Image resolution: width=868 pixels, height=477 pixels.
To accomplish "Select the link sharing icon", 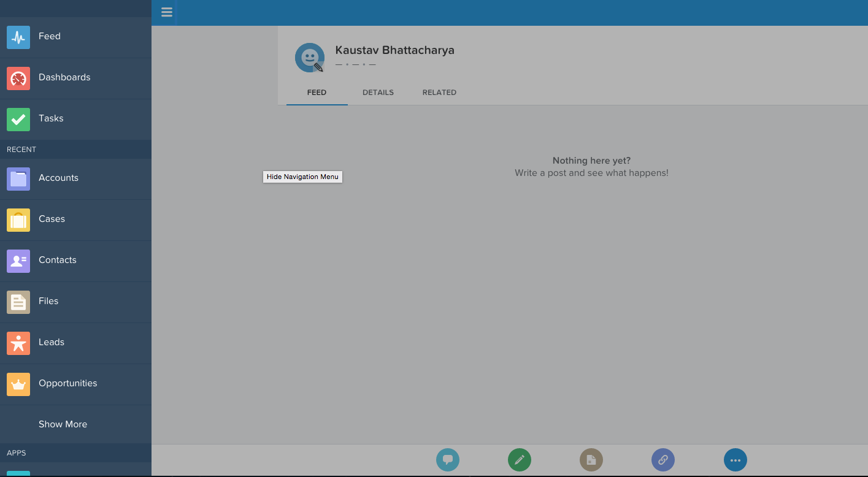I will (663, 459).
